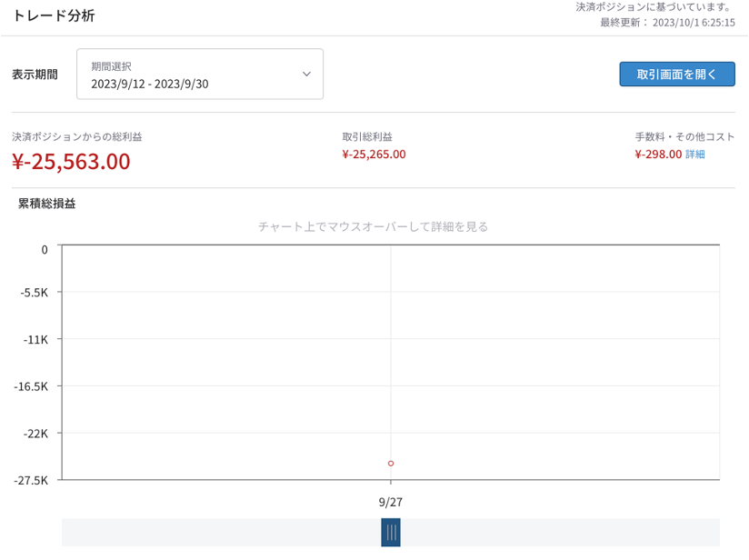
Task: Click the 0 y-axis label
Action: click(45, 249)
